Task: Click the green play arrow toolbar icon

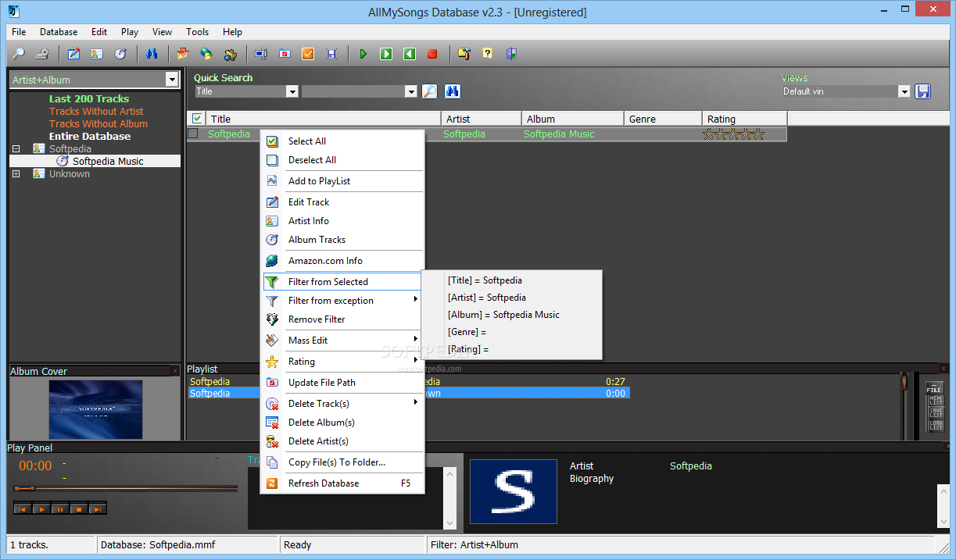Action: pos(363,54)
